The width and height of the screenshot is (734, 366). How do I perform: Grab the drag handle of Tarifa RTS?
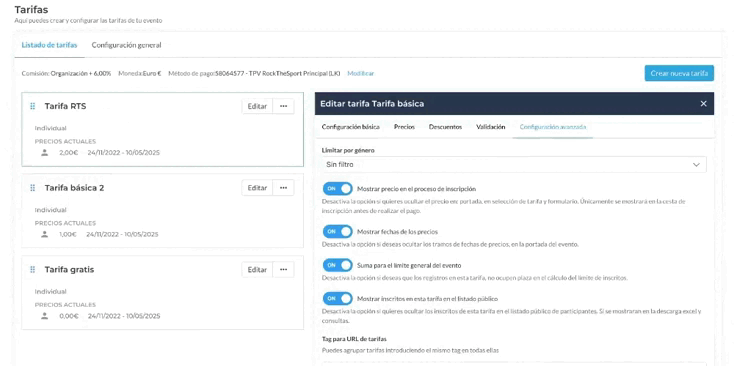33,106
